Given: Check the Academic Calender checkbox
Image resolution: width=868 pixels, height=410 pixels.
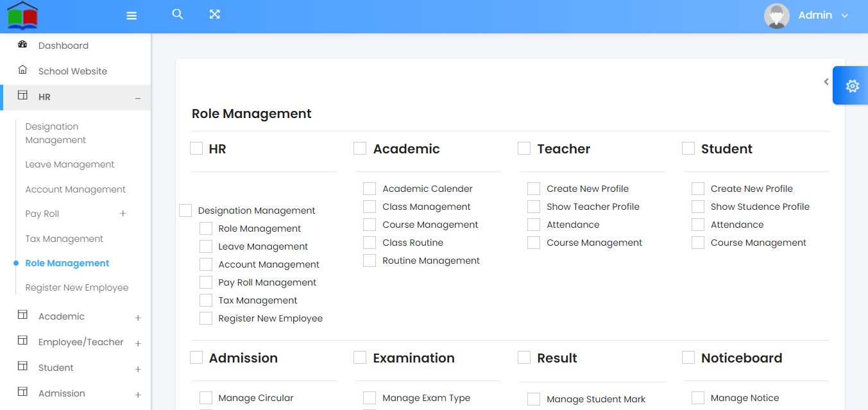Looking at the screenshot, I should point(370,189).
